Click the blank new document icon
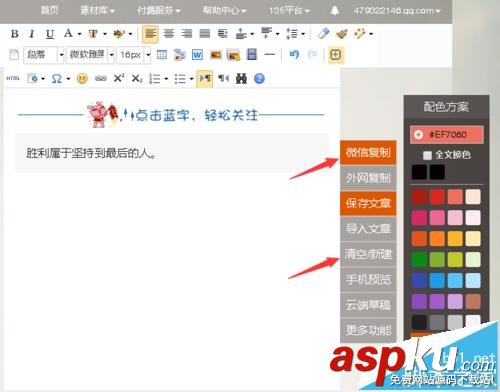Screen dimensions: 500x392 point(14,55)
